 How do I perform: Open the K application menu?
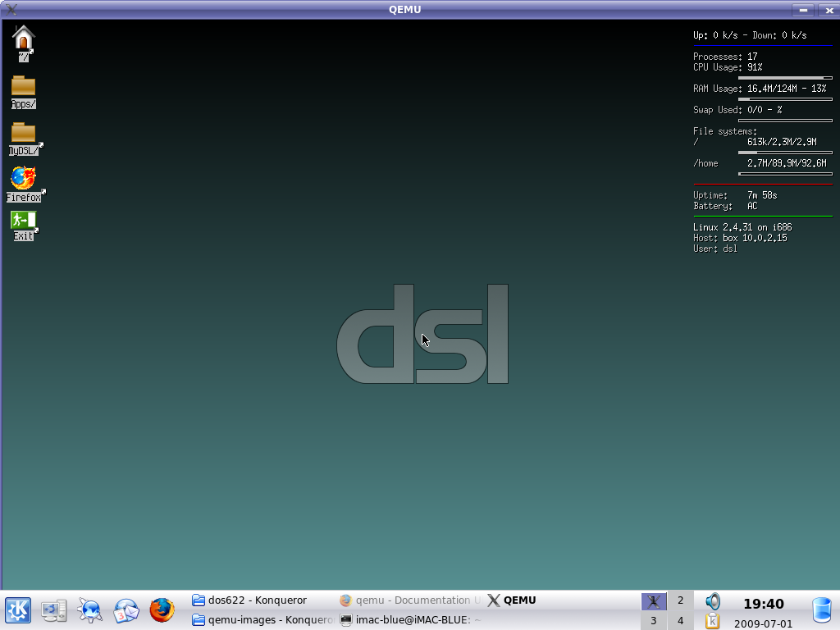click(x=18, y=610)
